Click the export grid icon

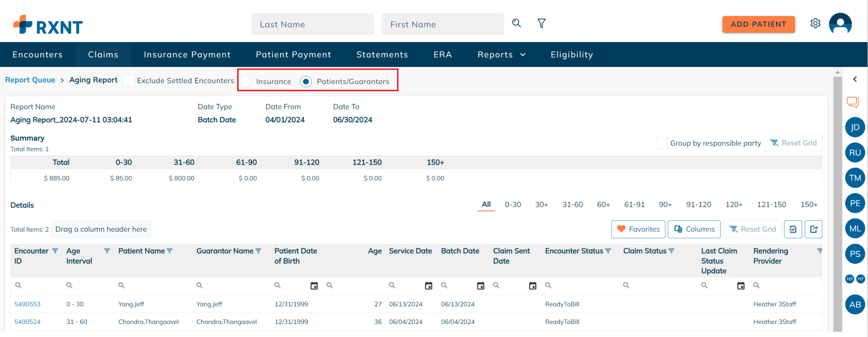pos(814,229)
